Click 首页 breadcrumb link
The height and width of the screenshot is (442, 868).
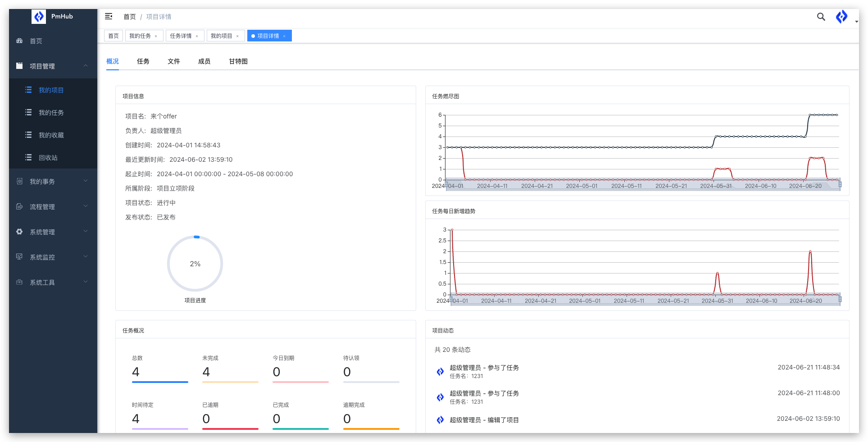[x=130, y=17]
